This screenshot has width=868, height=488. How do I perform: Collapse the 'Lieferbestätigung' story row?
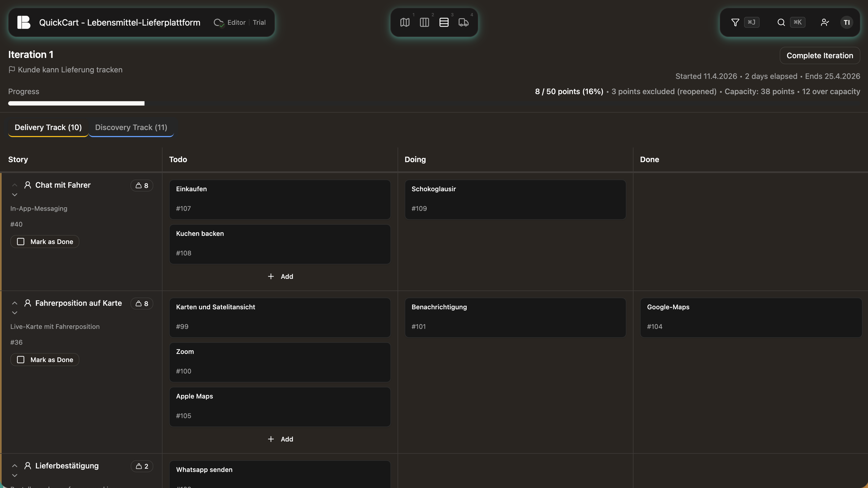(x=14, y=465)
